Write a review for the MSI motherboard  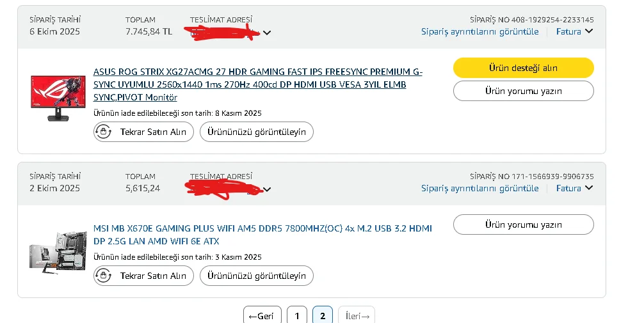[x=523, y=225]
